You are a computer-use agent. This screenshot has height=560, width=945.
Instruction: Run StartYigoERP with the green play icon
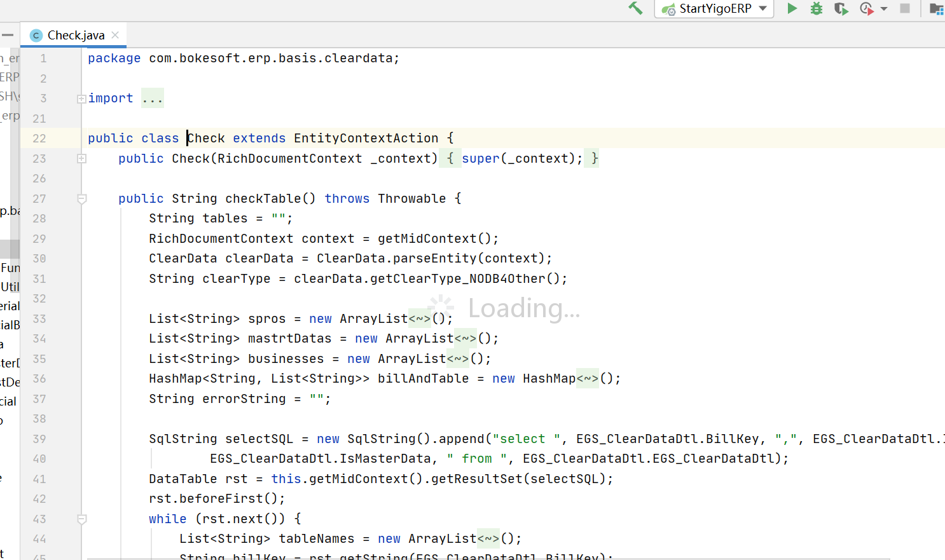coord(792,8)
